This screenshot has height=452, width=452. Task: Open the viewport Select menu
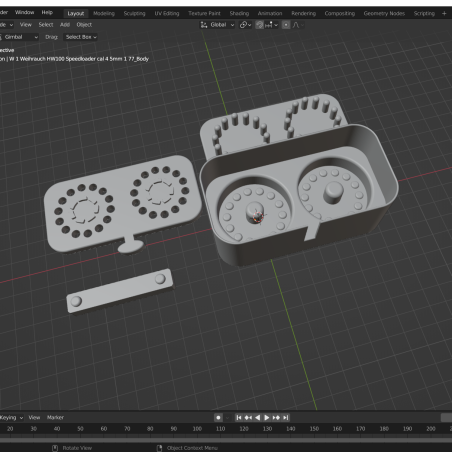[x=46, y=25]
